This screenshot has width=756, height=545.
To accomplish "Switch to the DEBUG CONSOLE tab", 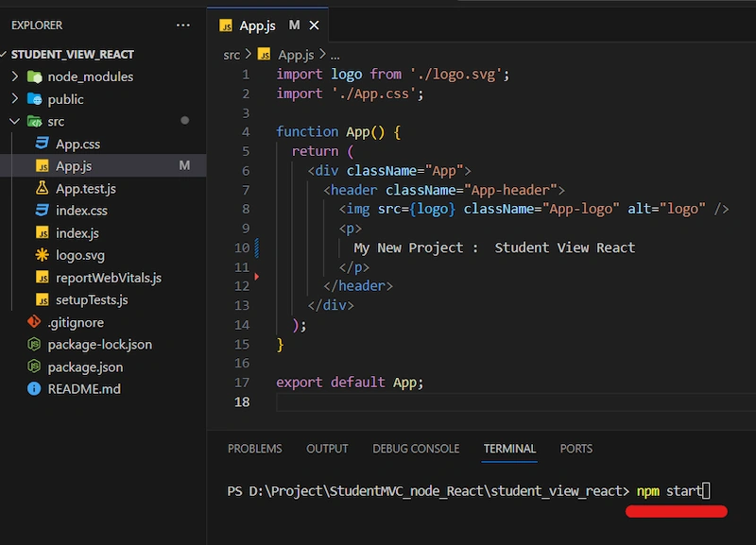I will click(416, 449).
